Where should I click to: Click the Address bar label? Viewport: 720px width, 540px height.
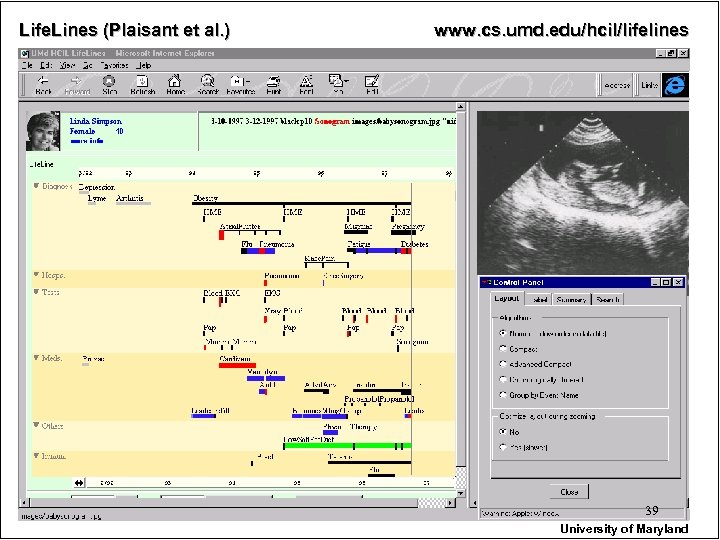point(617,85)
